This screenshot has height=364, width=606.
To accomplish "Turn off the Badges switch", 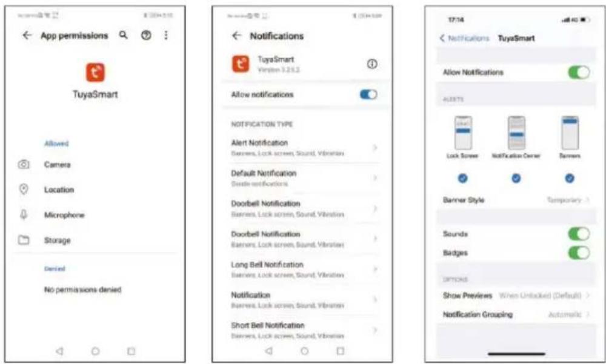I will coord(579,253).
